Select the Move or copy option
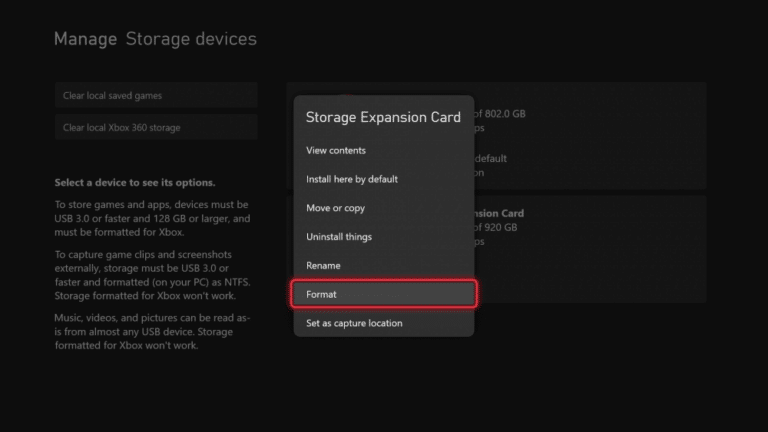The width and height of the screenshot is (768, 432). [384, 208]
